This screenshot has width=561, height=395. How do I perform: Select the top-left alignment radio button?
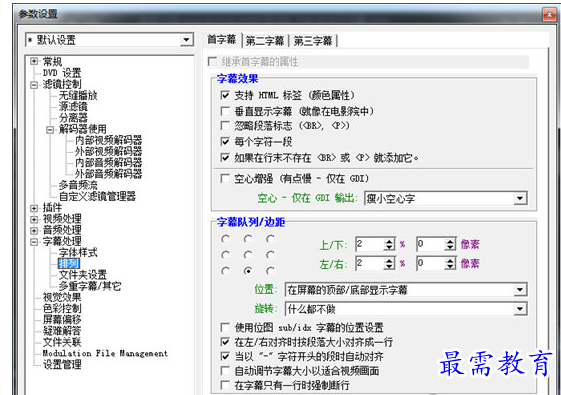pyautogui.click(x=225, y=239)
